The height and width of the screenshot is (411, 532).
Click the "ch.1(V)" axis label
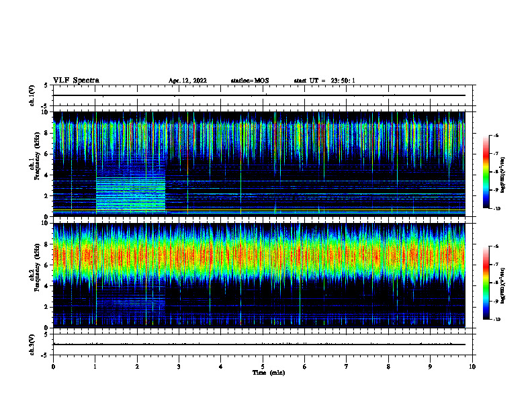coord(32,95)
